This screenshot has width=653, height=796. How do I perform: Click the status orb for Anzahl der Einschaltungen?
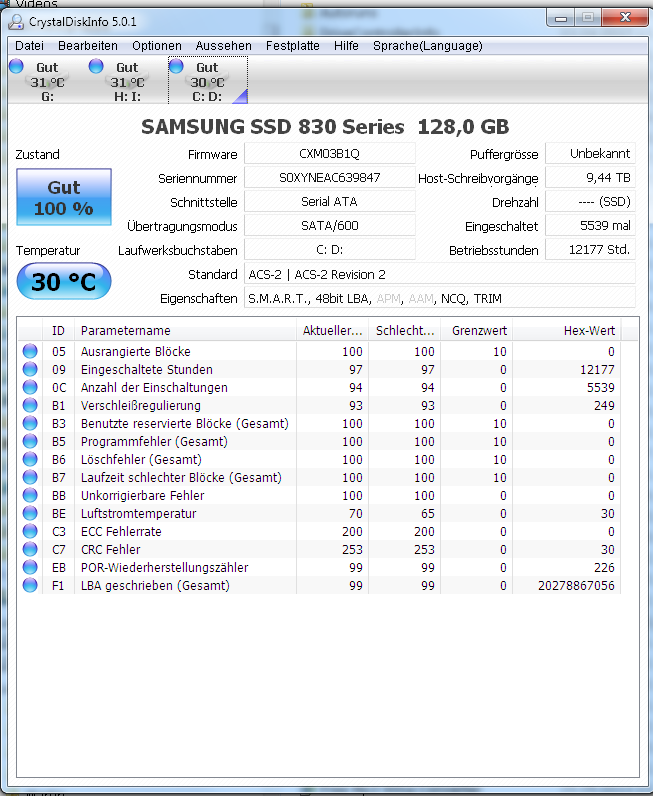(x=30, y=387)
